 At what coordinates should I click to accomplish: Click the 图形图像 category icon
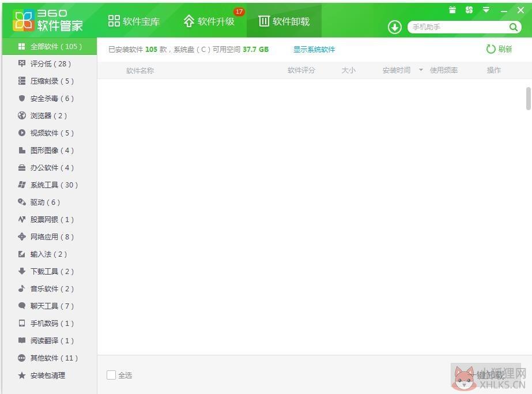click(x=22, y=150)
